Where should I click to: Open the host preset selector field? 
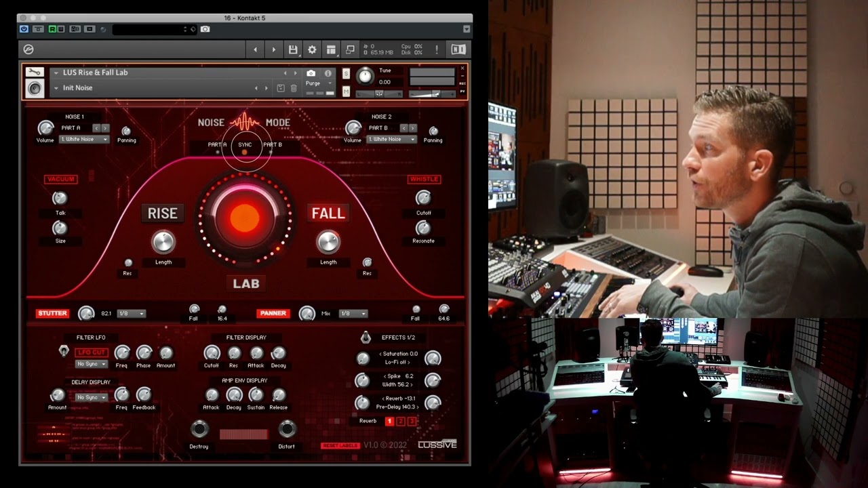pyautogui.click(x=154, y=29)
